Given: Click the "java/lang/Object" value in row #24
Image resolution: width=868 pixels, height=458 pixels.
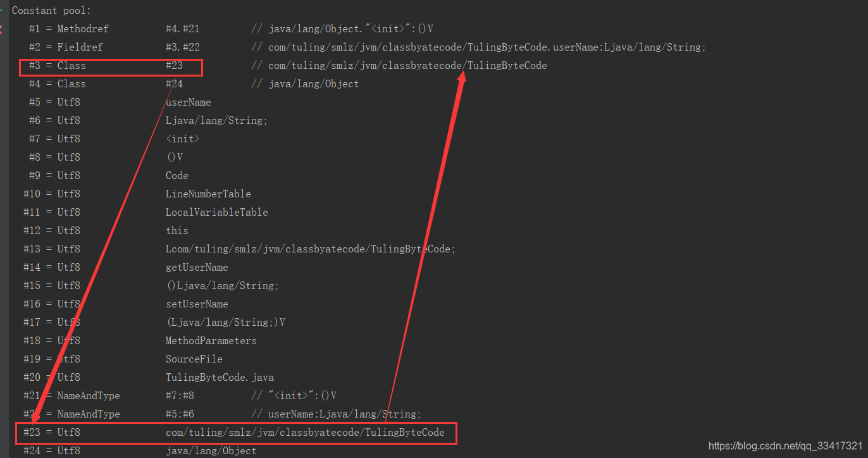Looking at the screenshot, I should (211, 451).
